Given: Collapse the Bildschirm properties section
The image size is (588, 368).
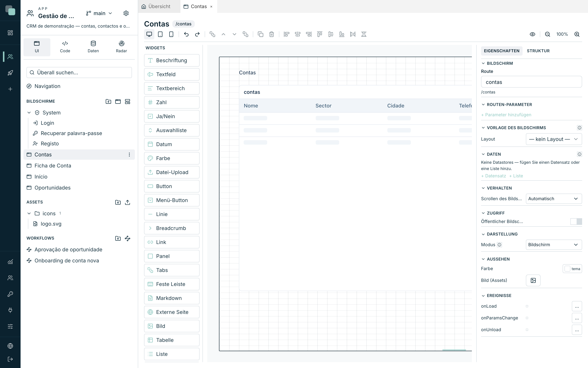Looking at the screenshot, I should 483,63.
